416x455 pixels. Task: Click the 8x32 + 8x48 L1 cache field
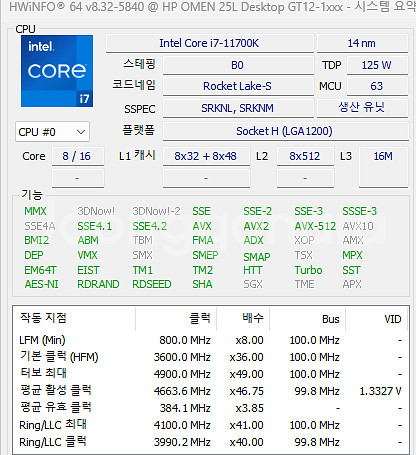pos(206,156)
